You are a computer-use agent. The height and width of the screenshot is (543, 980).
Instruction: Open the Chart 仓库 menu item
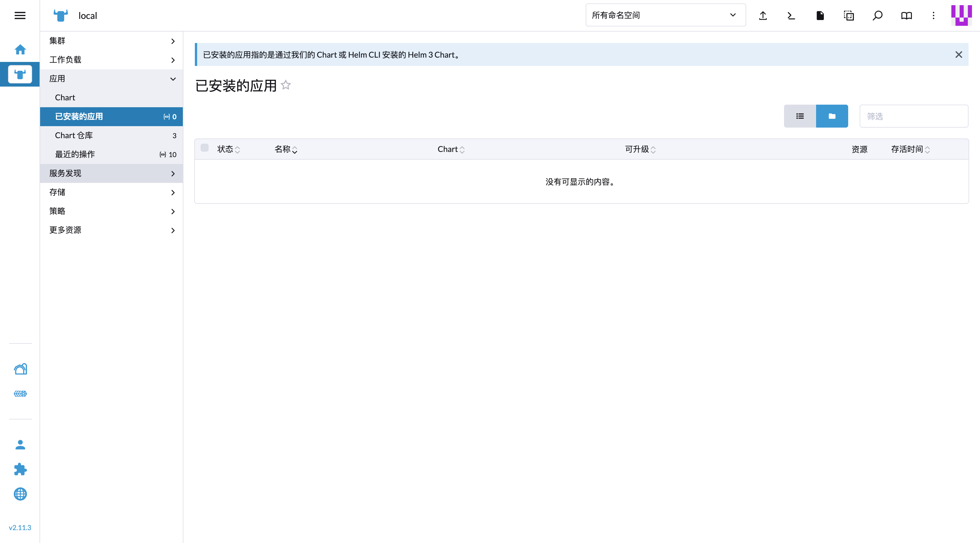coord(111,136)
